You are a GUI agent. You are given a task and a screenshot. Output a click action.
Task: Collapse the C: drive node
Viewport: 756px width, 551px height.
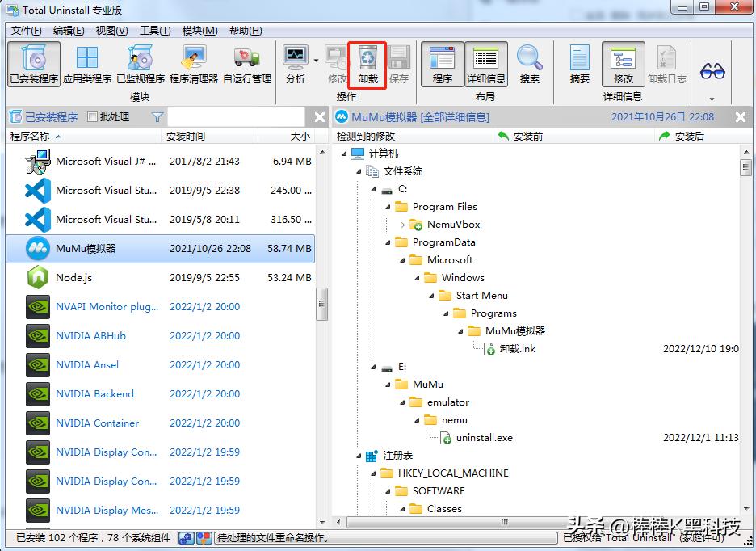pos(373,189)
